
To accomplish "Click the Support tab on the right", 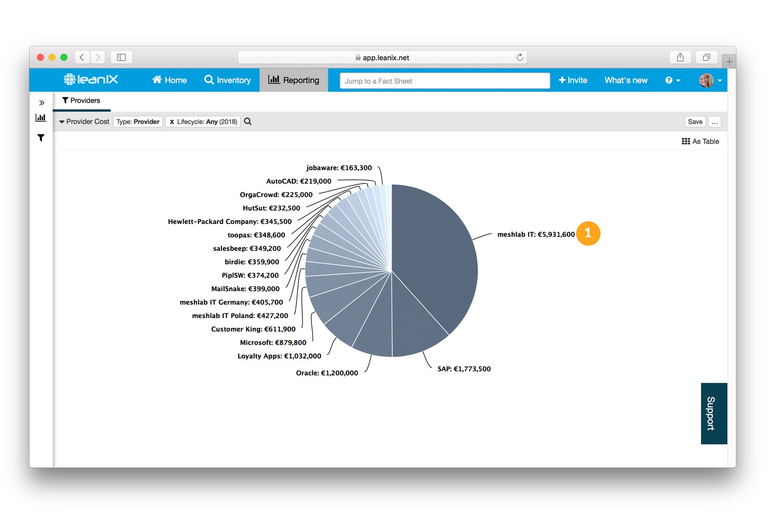I will (x=713, y=414).
